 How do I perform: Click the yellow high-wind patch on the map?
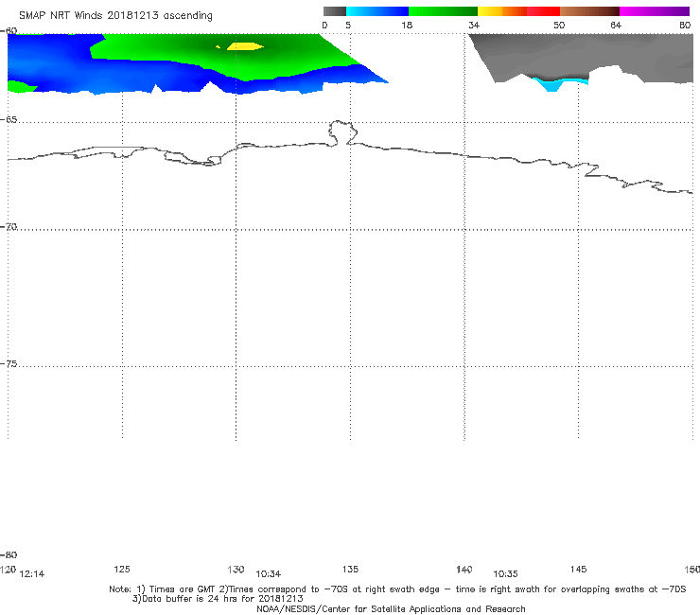(x=245, y=46)
